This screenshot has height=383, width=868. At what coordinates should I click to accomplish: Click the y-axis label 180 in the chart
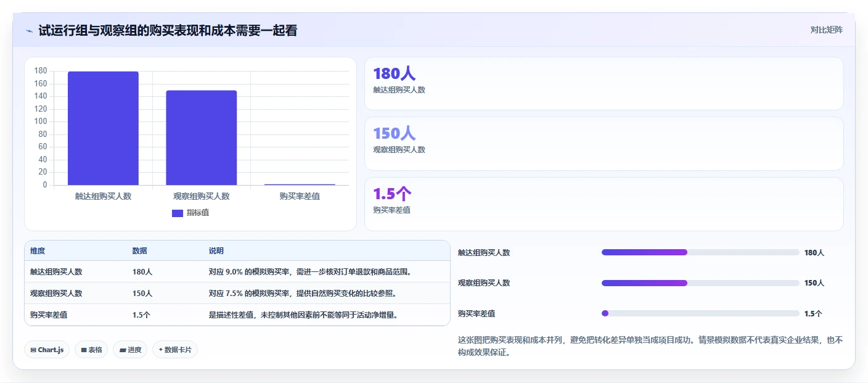click(x=41, y=71)
